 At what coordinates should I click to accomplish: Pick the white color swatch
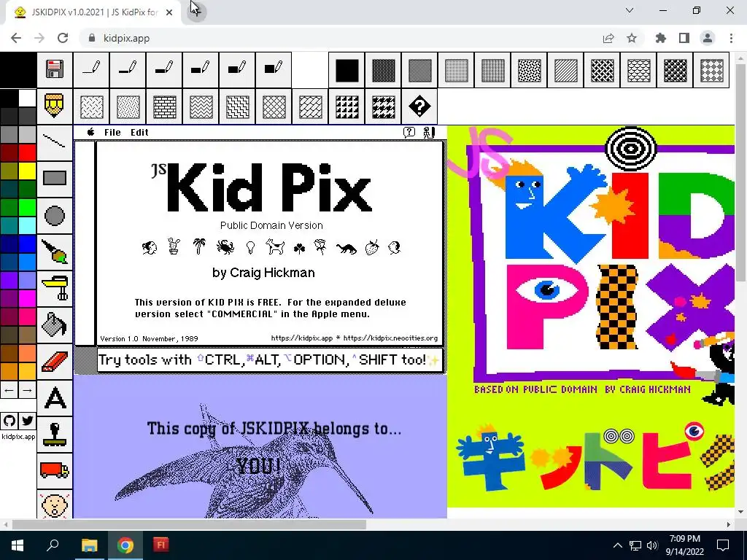click(27, 98)
